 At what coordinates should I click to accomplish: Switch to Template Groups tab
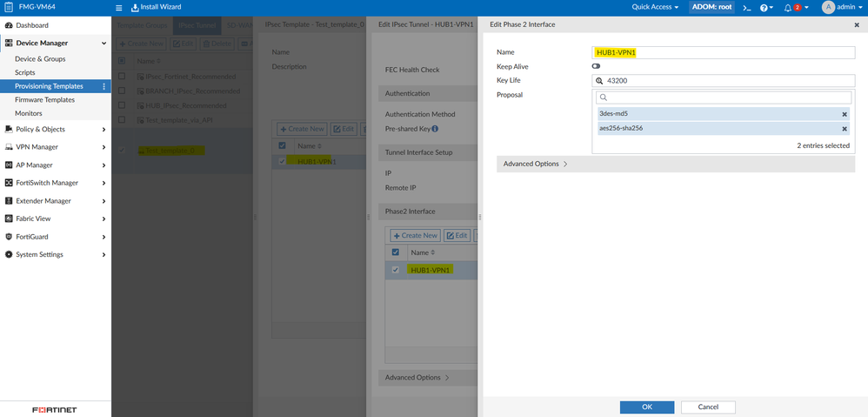tap(142, 25)
